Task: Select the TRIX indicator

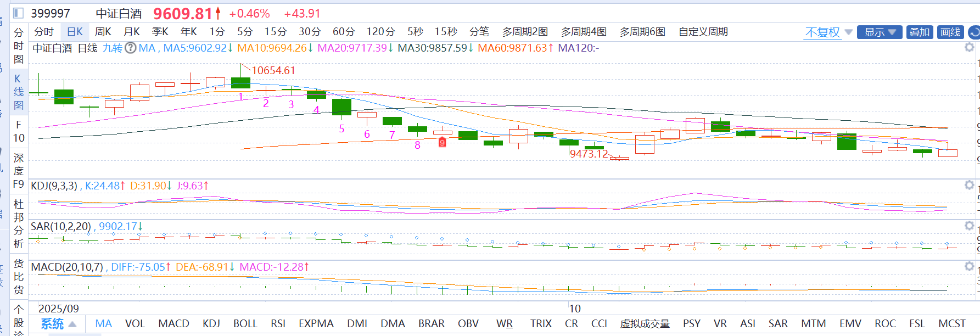Action: pyautogui.click(x=541, y=324)
